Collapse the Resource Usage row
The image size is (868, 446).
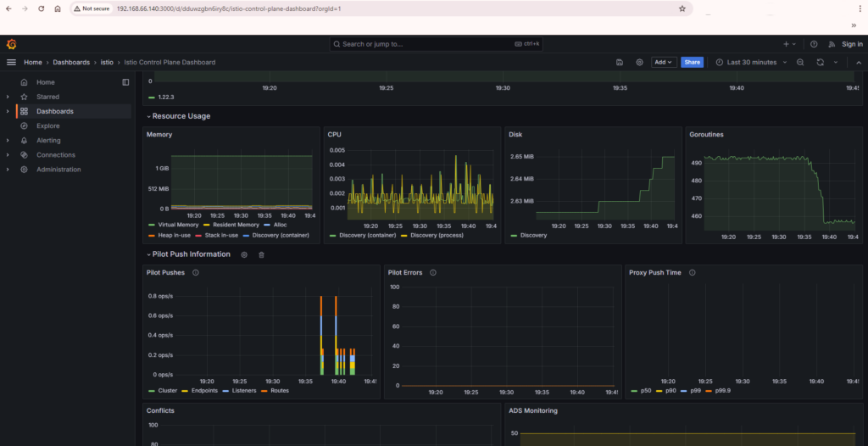148,116
